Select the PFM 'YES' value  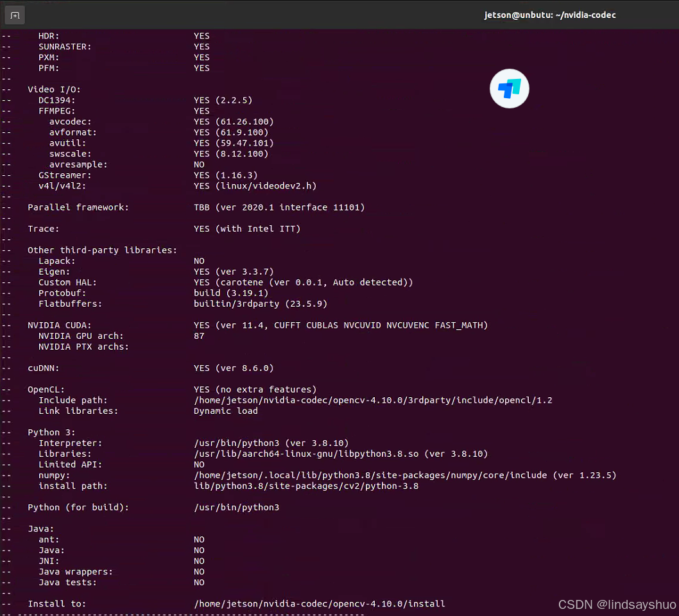(202, 68)
